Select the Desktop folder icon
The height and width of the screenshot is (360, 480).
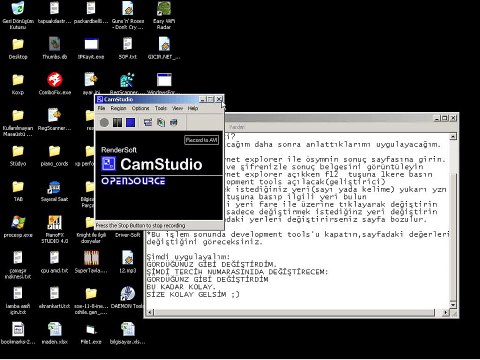click(18, 44)
